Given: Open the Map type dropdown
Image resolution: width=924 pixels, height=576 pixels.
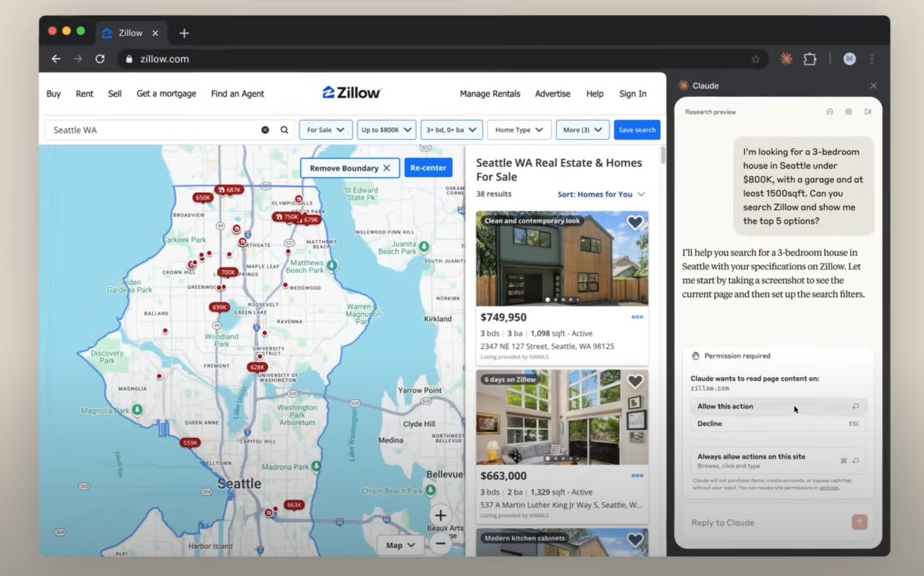Looking at the screenshot, I should click(x=400, y=545).
